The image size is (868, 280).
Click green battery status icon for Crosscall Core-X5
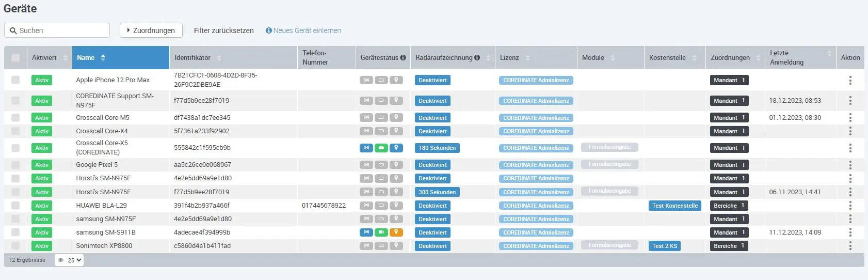[x=381, y=148]
